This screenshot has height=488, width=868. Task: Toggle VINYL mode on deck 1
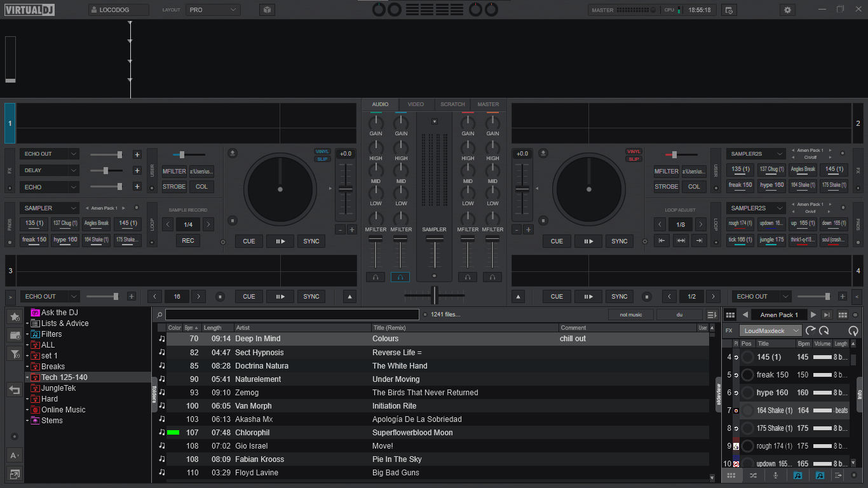[323, 151]
